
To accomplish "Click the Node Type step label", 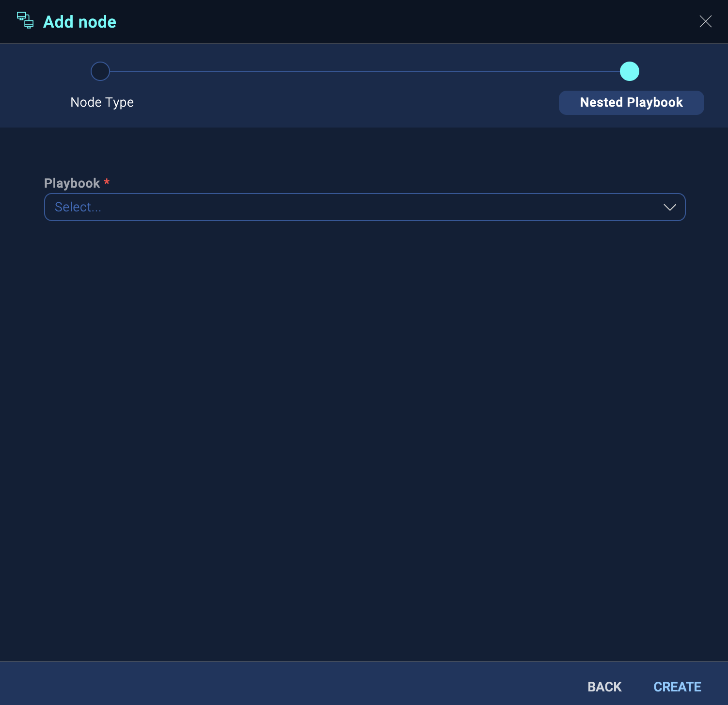I will 102,102.
